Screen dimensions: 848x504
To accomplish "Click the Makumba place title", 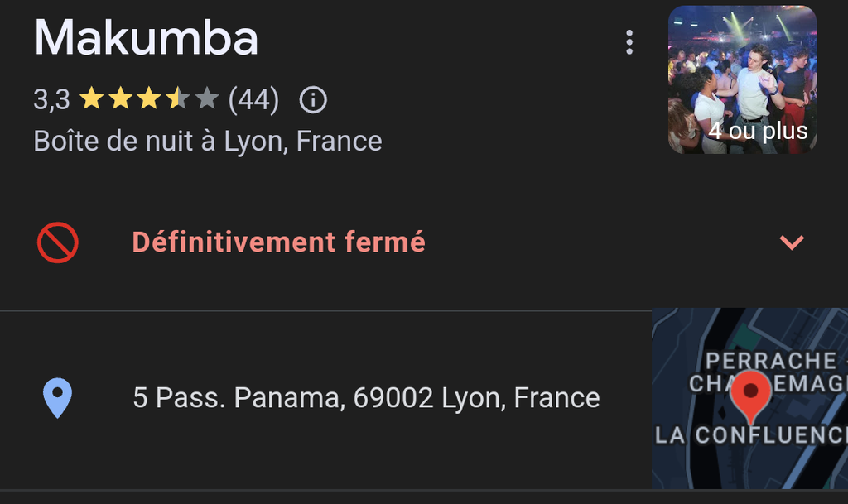I will point(146,39).
